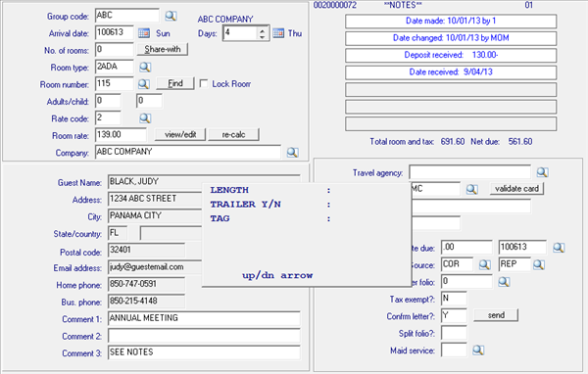Click the send confirmation button
Screen dimensions: 588x374
pos(496,315)
